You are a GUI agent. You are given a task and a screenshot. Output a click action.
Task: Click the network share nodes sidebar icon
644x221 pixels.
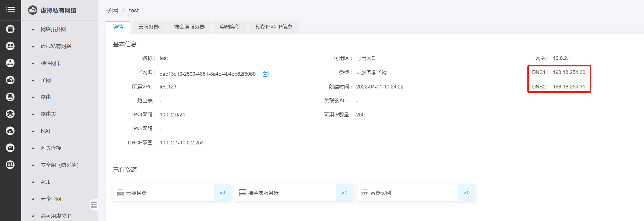[10, 63]
